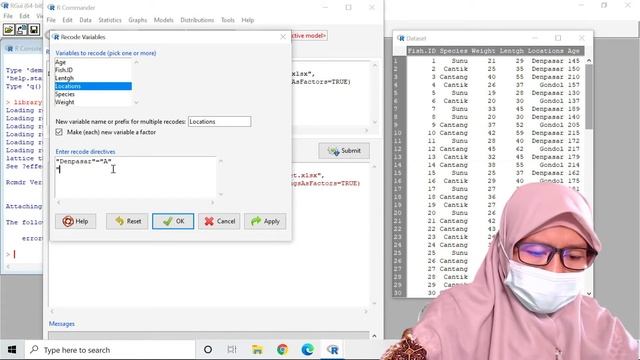Close the Recode Variables dialog
This screenshot has height=360, width=640.
(283, 37)
